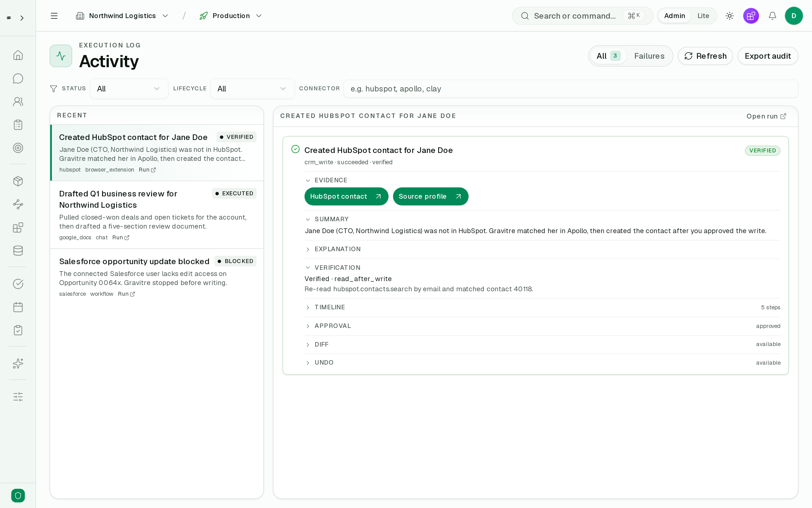
Task: Open the target goals sidebar icon
Action: pos(18,148)
